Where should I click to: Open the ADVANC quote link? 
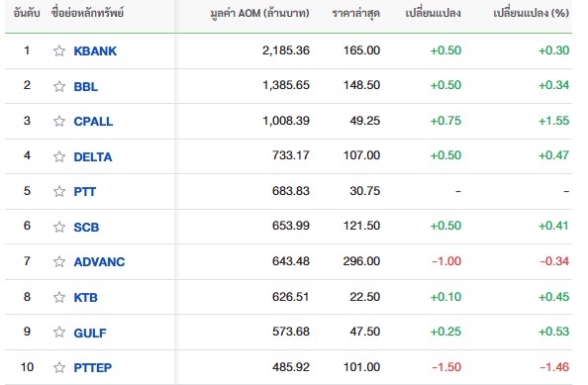point(99,261)
